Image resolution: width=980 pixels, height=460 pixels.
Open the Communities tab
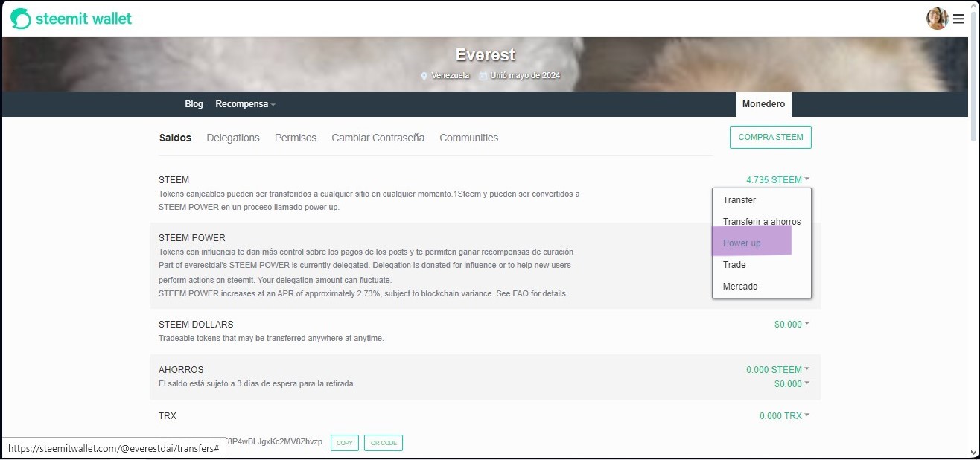coord(469,138)
